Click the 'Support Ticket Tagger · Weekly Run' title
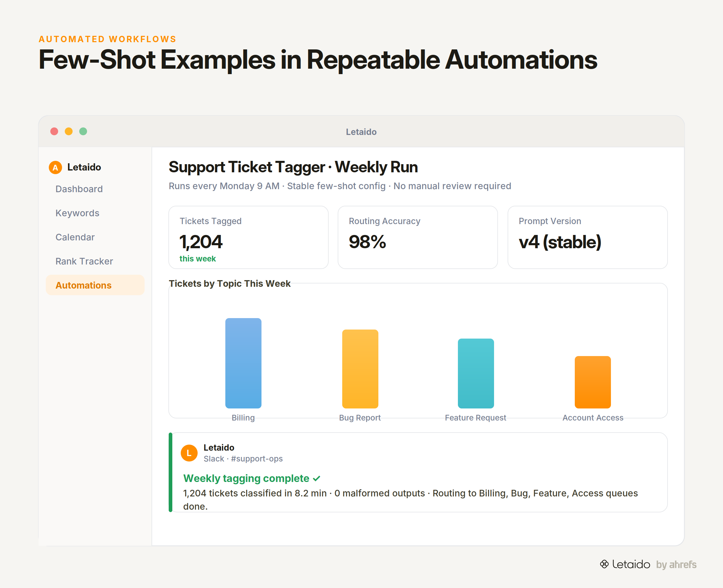 [x=293, y=167]
